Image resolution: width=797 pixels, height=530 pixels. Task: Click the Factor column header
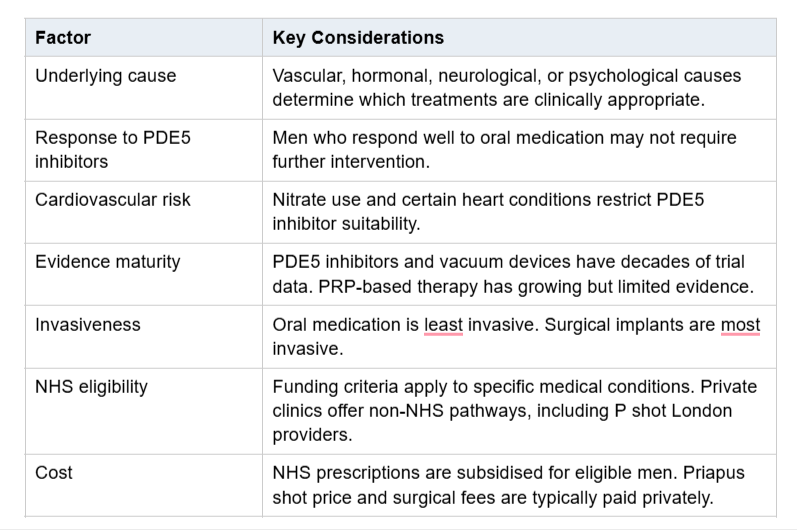144,38
